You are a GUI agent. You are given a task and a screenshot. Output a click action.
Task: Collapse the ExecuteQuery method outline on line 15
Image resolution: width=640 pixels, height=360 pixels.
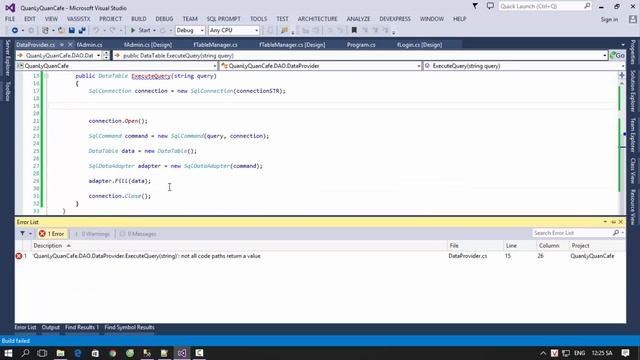[46, 76]
